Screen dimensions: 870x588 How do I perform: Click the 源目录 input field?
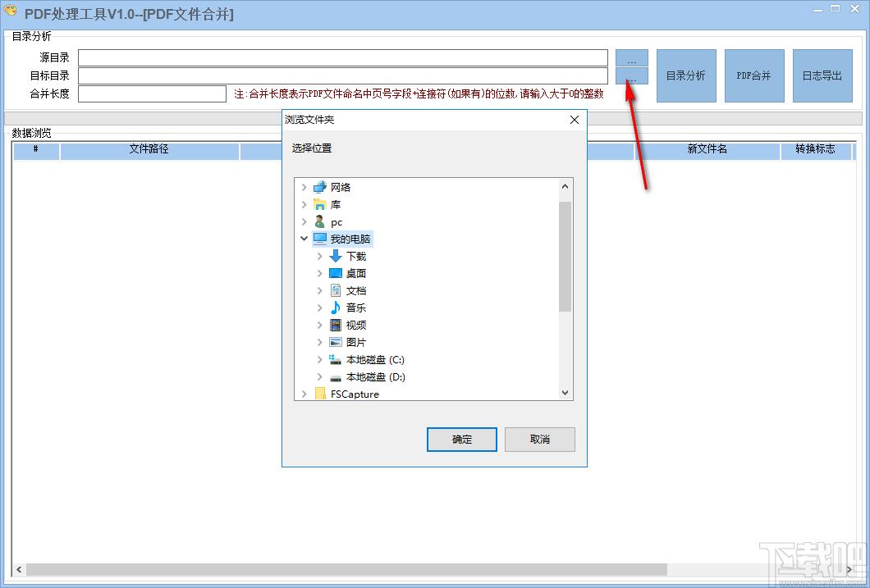343,57
